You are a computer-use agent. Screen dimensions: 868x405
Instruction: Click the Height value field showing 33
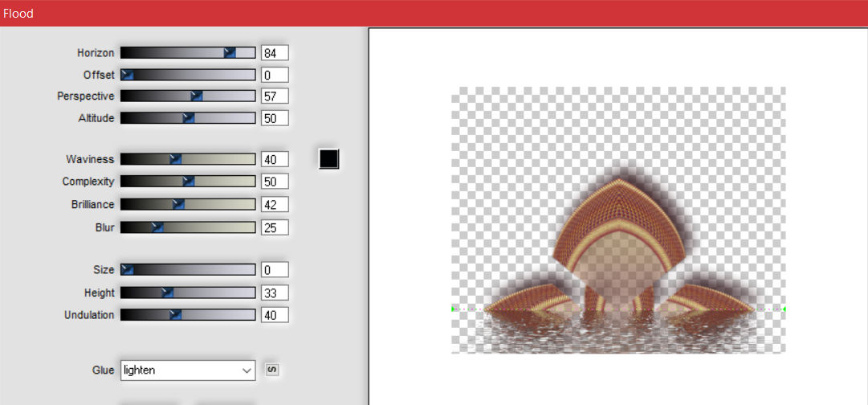tap(274, 293)
